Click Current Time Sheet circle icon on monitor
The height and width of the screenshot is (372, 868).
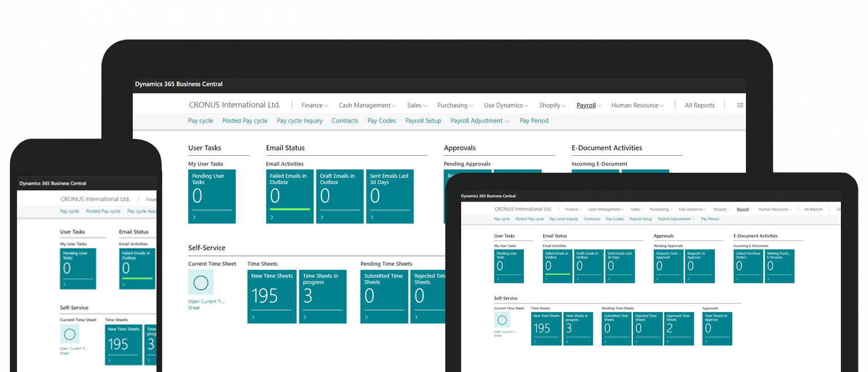201,282
